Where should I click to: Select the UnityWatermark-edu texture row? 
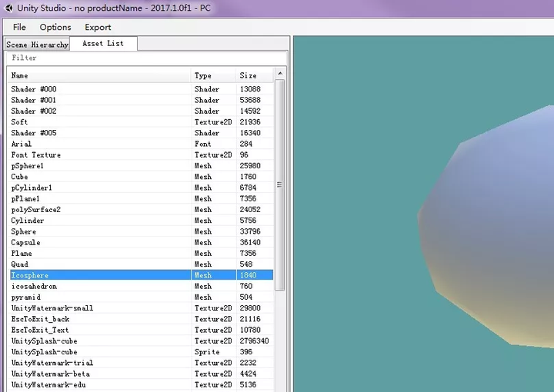[142, 384]
